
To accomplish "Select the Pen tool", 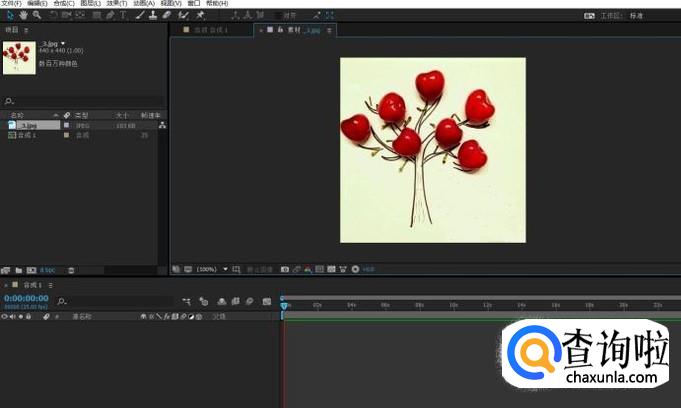I will point(110,15).
